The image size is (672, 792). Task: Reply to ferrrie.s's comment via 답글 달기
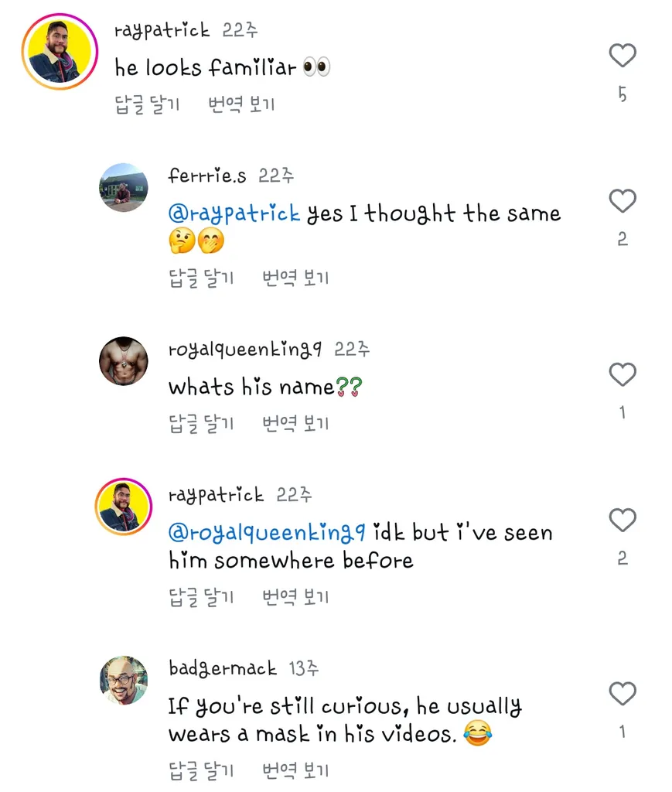point(201,278)
